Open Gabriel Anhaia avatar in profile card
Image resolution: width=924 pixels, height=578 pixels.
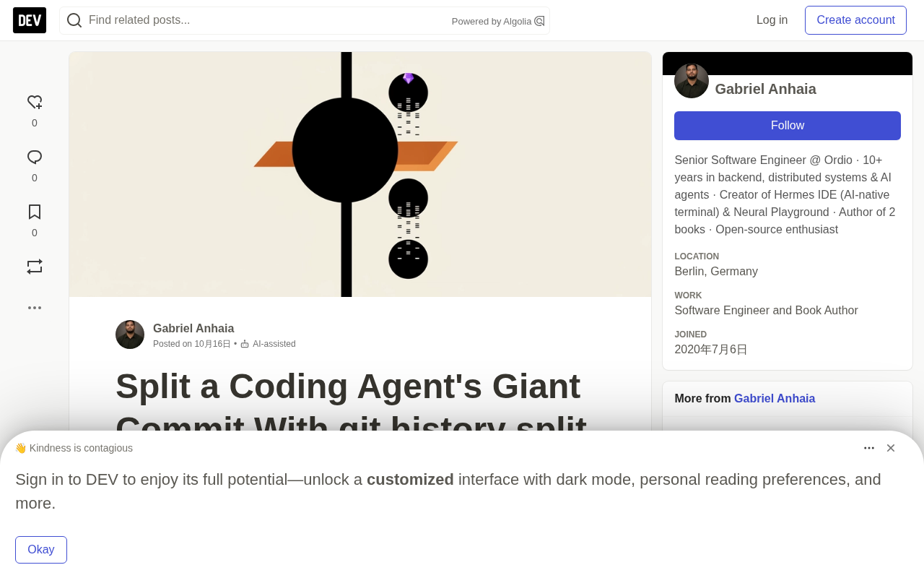pos(692,81)
